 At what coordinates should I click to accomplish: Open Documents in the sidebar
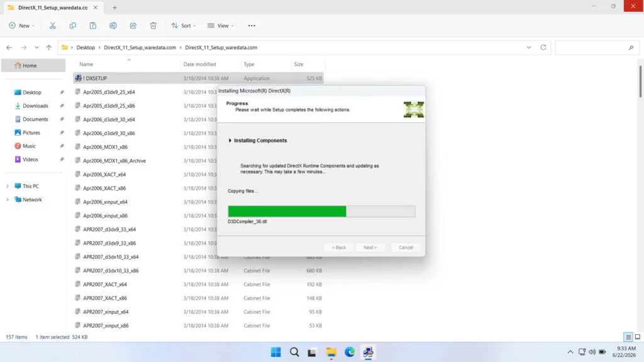[35, 119]
